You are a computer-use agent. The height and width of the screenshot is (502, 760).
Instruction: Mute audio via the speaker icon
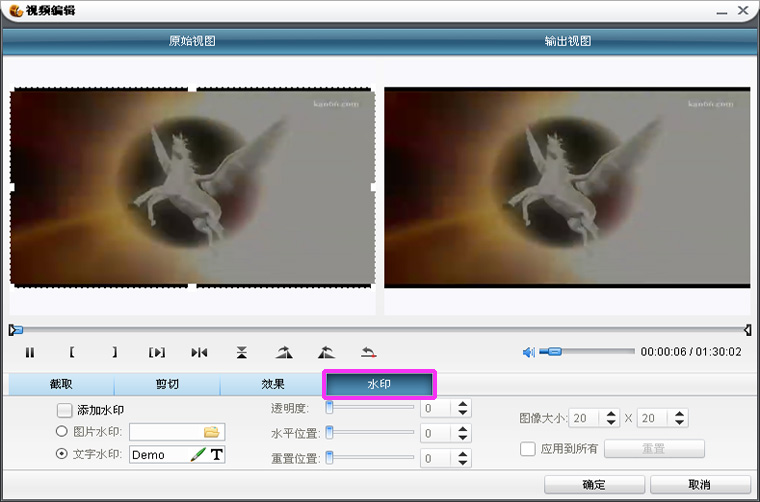coord(528,352)
